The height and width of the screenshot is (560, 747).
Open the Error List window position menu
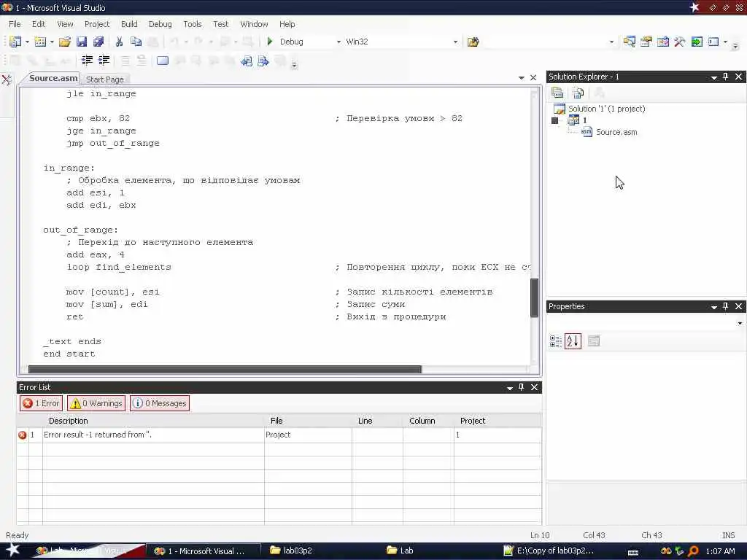click(x=510, y=388)
